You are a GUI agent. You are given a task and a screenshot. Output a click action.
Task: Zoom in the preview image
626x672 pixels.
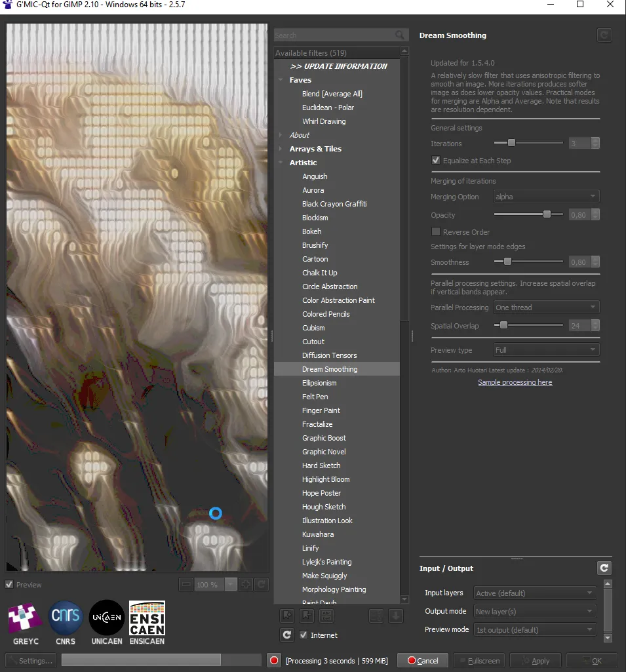[246, 584]
